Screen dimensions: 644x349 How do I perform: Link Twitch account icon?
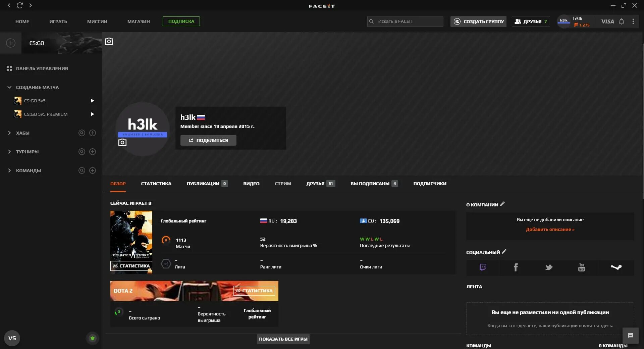[x=483, y=267]
